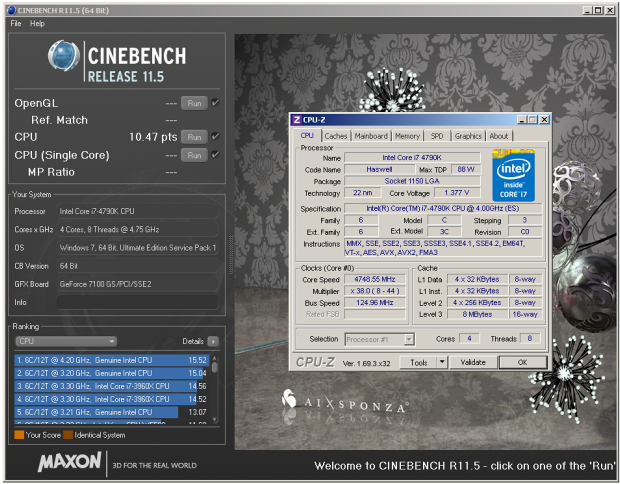The height and width of the screenshot is (484, 620).
Task: Close the CPU-Z window
Action: (545, 119)
